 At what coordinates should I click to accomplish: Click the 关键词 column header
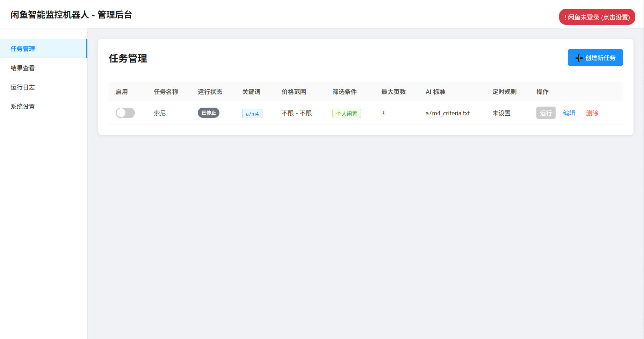coord(251,92)
